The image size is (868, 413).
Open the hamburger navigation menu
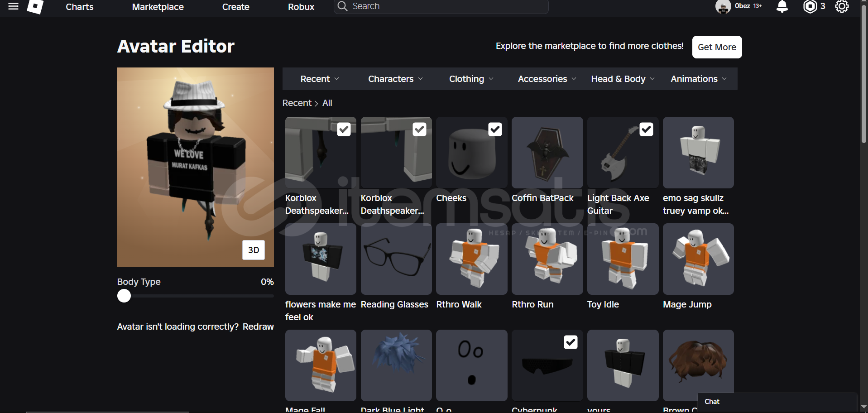(14, 6)
